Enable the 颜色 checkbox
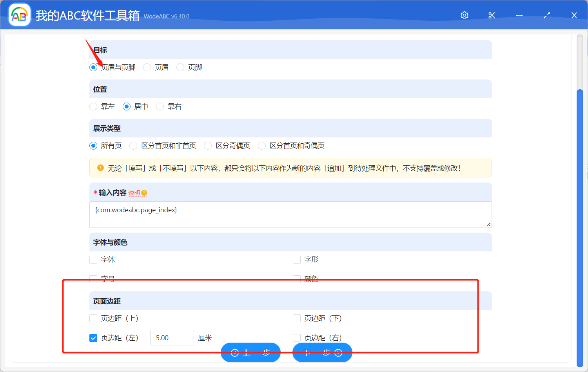The height and width of the screenshot is (372, 588). click(x=297, y=279)
